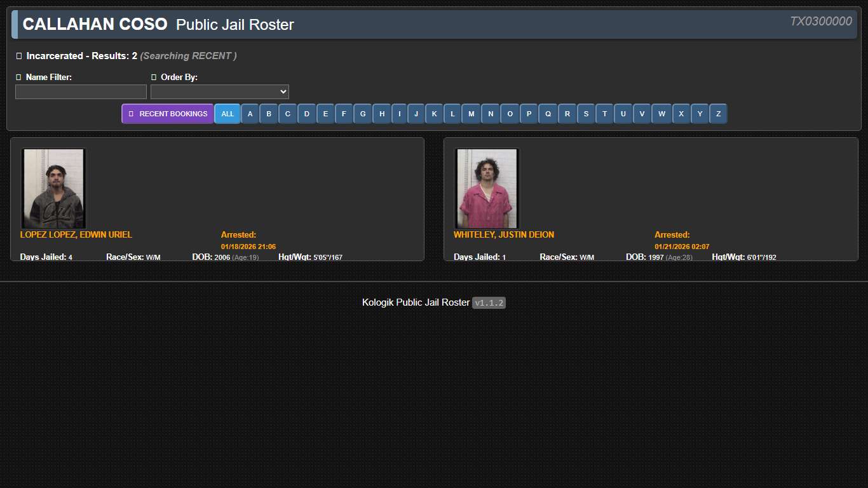Filter roster by letter Q

(548, 113)
